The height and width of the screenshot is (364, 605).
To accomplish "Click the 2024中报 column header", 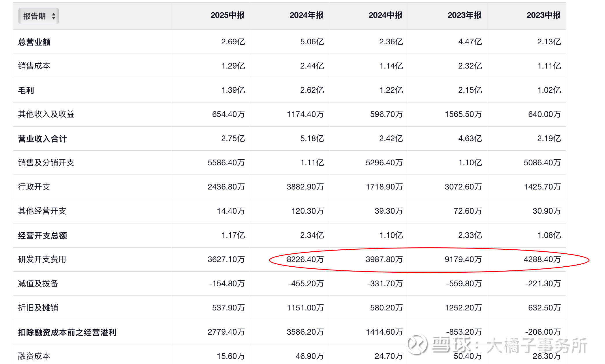I will point(385,15).
